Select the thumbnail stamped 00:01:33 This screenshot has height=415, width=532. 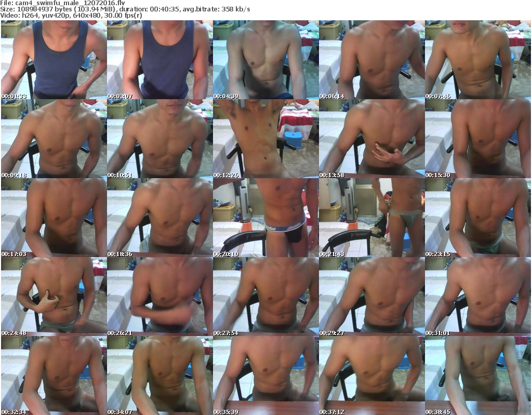(x=54, y=60)
